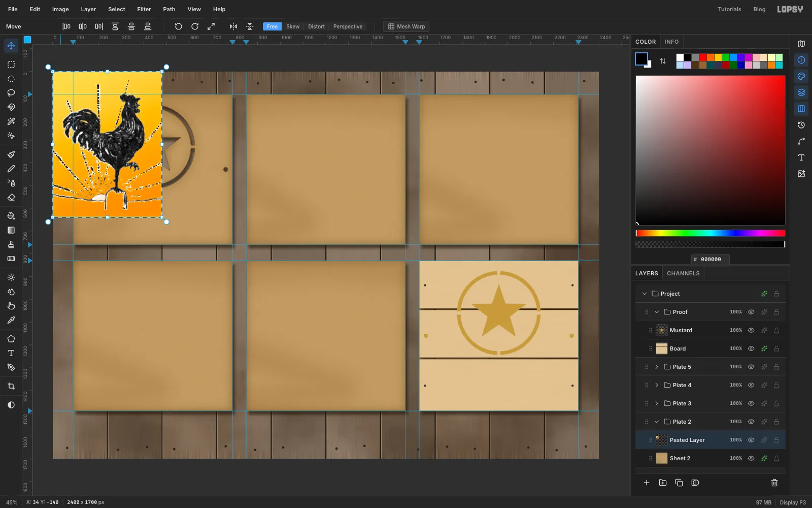Toggle the lock on Plate 4
Screen dimensions: 812x508
coord(776,385)
